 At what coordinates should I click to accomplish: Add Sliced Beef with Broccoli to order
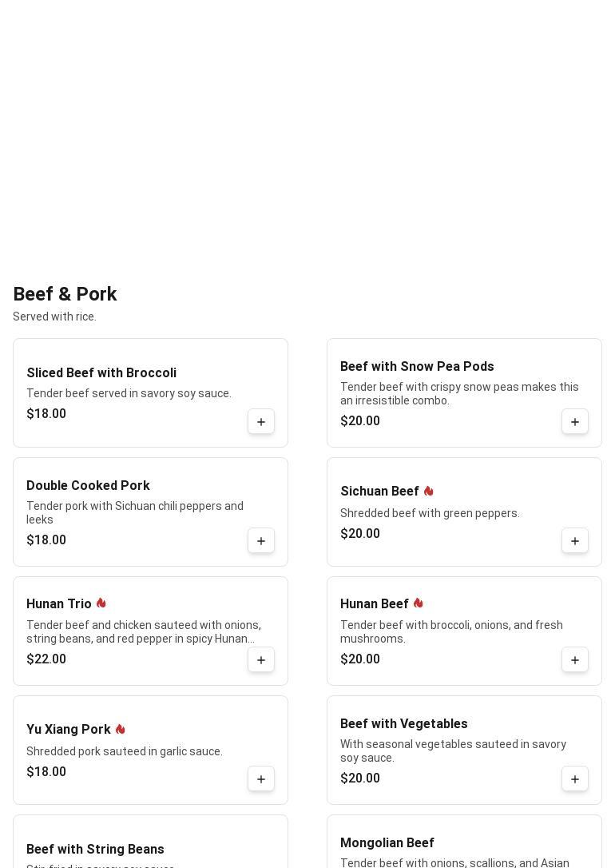(x=261, y=422)
